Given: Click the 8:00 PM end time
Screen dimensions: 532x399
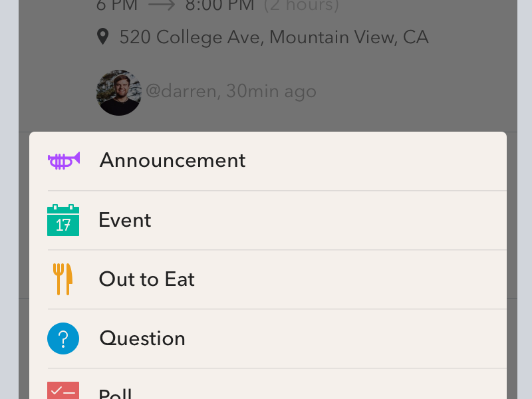Looking at the screenshot, I should [219, 5].
